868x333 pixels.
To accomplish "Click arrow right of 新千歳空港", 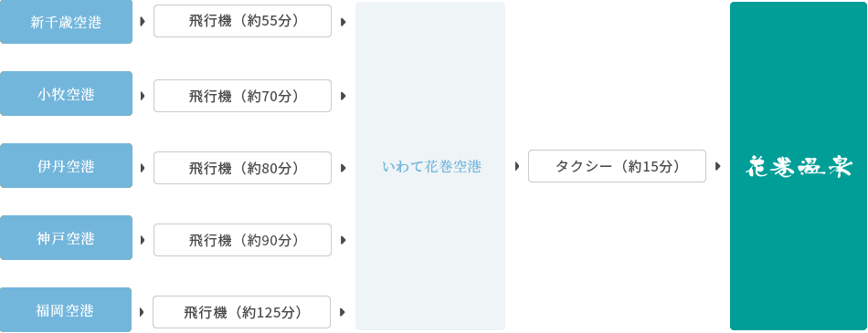I will (143, 23).
